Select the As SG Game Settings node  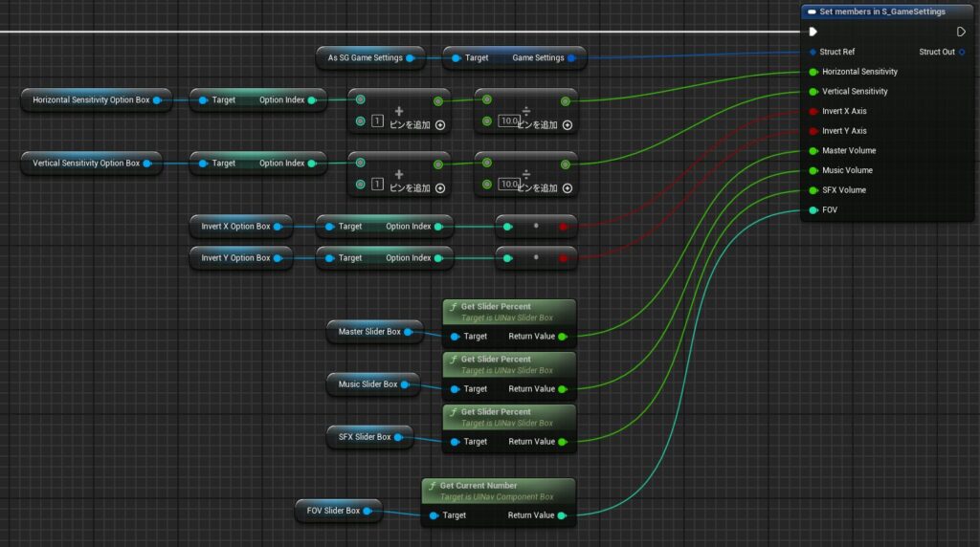pyautogui.click(x=370, y=58)
